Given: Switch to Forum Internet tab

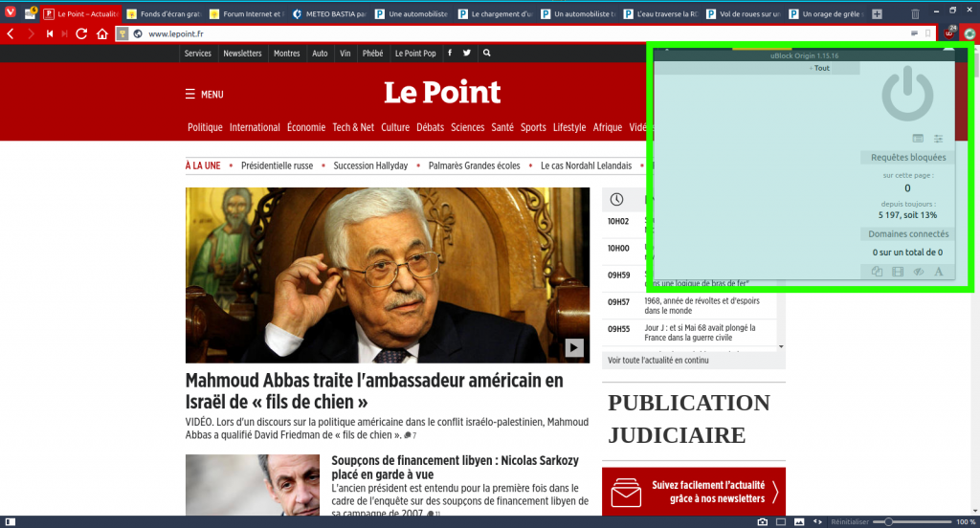Looking at the screenshot, I should [247, 13].
